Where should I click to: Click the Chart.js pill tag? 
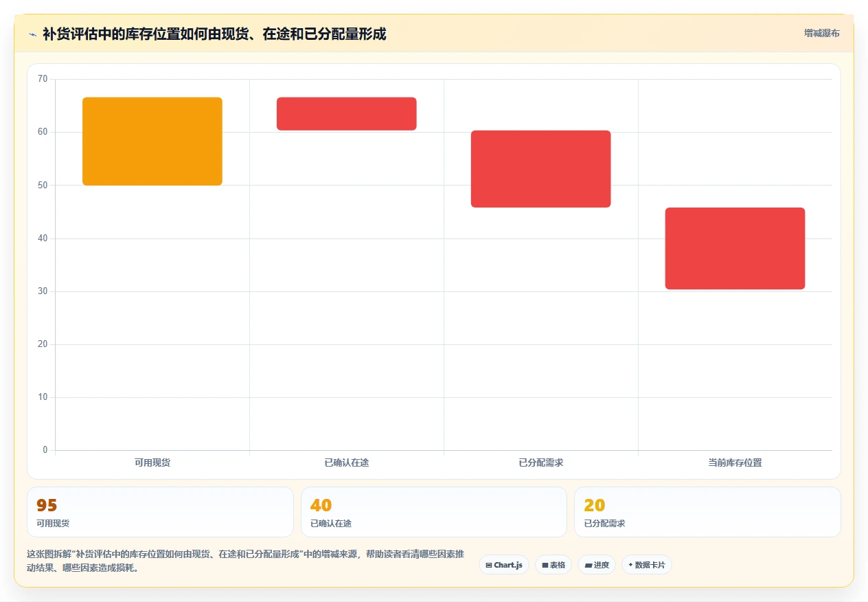click(504, 565)
